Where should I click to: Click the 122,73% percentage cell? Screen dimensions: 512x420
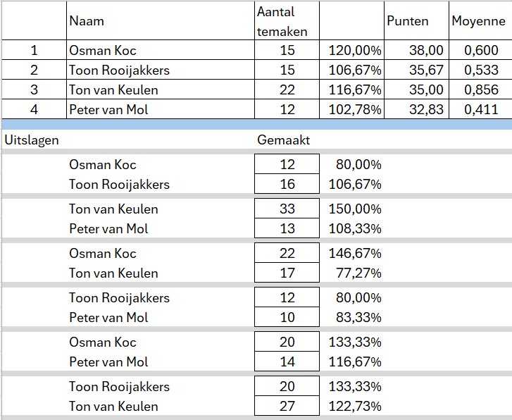[x=355, y=406]
